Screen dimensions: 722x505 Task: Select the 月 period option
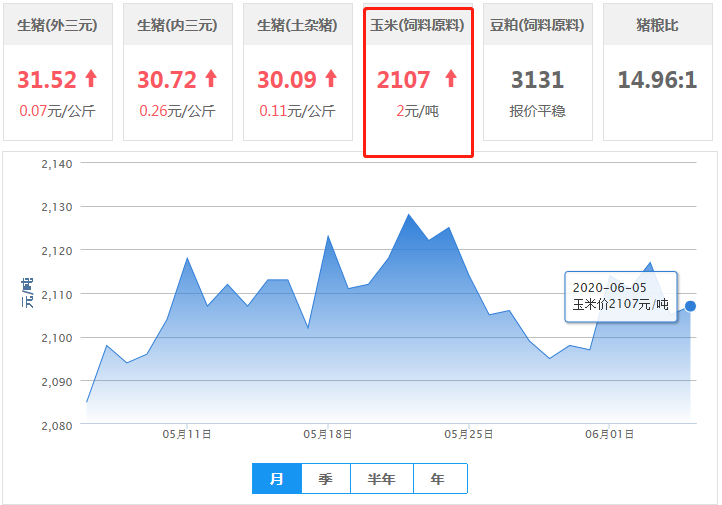[277, 479]
